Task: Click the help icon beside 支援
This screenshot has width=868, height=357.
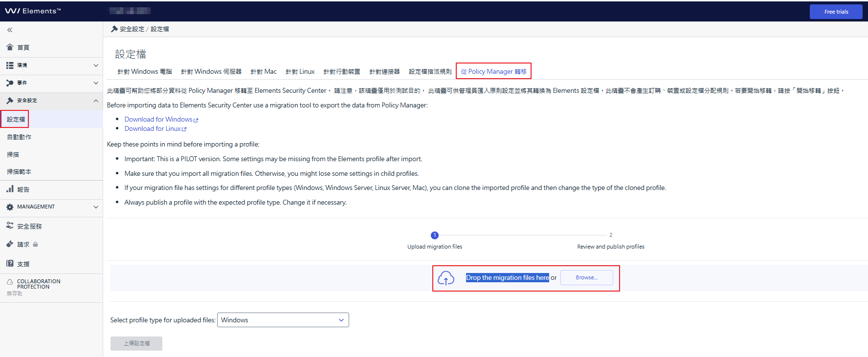Action: pyautogui.click(x=10, y=264)
